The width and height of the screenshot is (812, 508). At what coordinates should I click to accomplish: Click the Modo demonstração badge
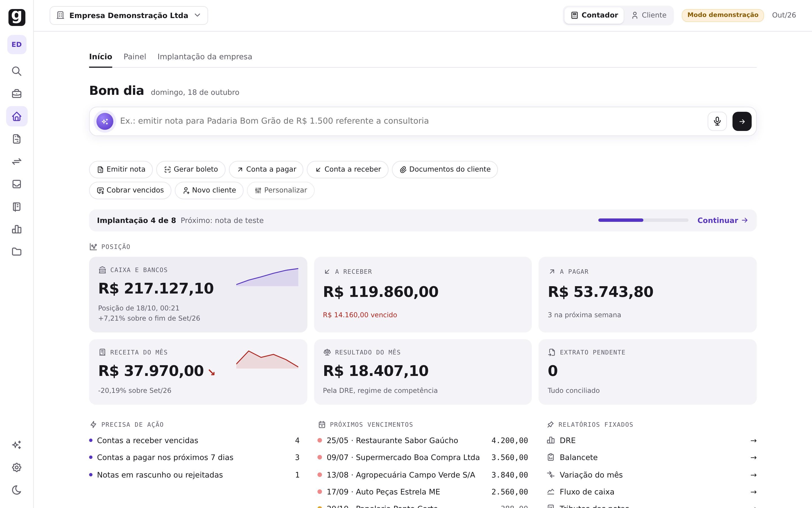(723, 15)
